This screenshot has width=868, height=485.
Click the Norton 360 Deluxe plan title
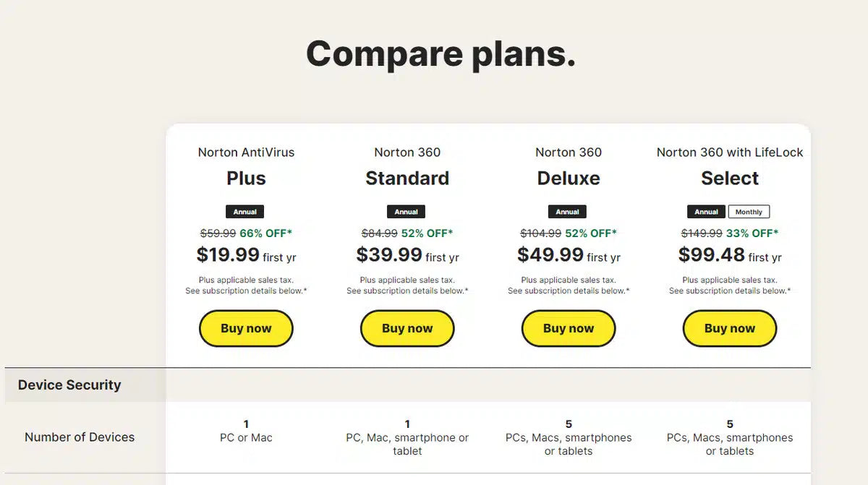click(569, 178)
